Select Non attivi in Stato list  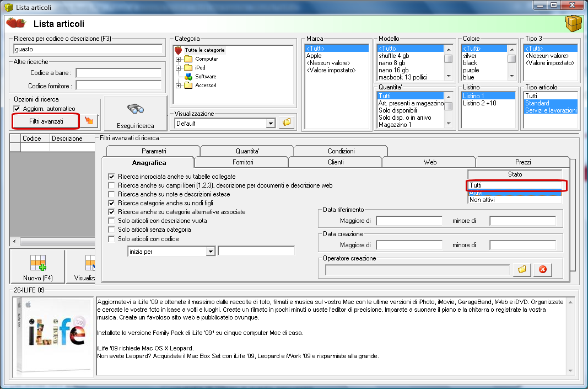[515, 200]
